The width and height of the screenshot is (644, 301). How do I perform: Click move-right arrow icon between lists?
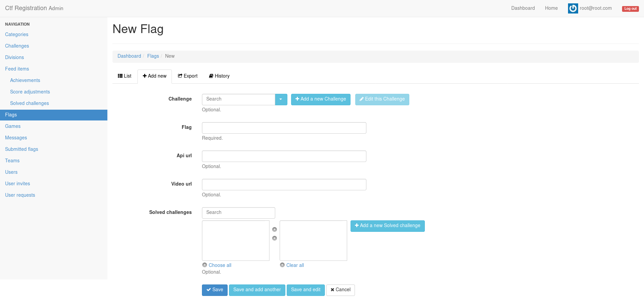[275, 229]
